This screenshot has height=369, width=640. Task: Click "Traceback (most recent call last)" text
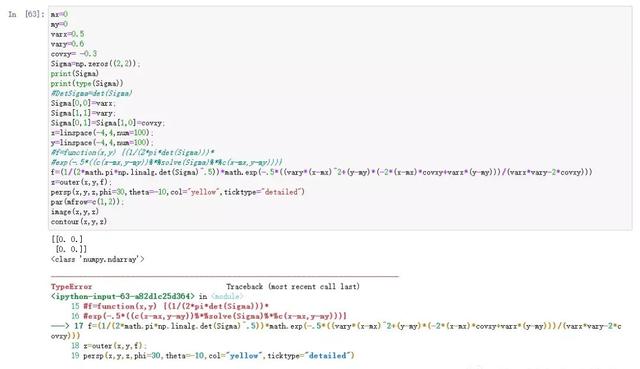click(x=293, y=287)
